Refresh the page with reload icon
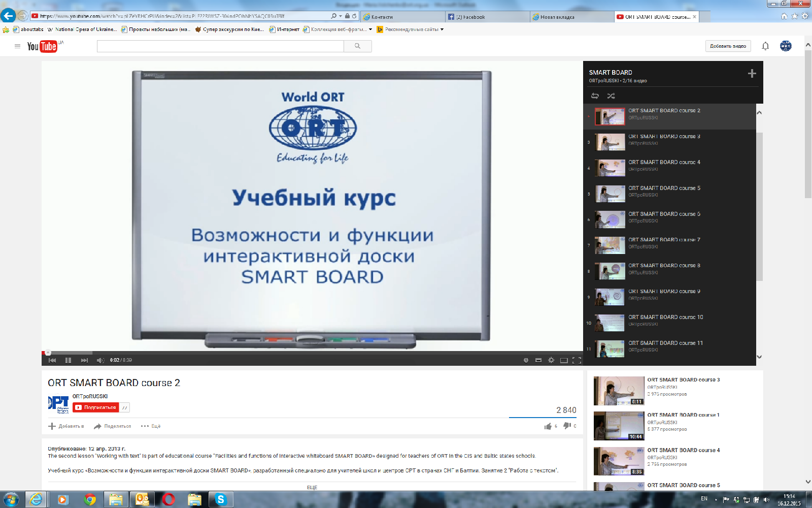This screenshot has height=508, width=812. pyautogui.click(x=354, y=16)
